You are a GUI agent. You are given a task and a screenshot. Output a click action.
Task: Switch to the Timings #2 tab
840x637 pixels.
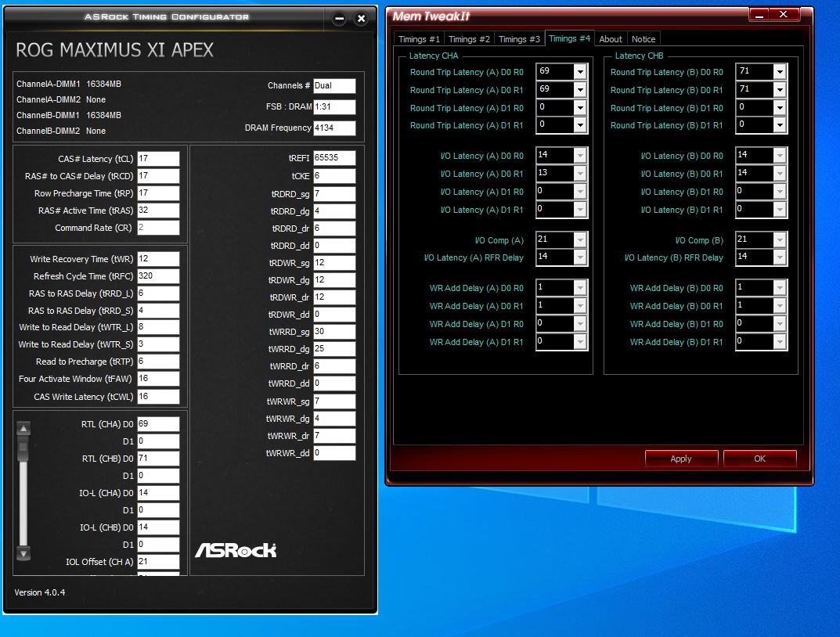[469, 39]
